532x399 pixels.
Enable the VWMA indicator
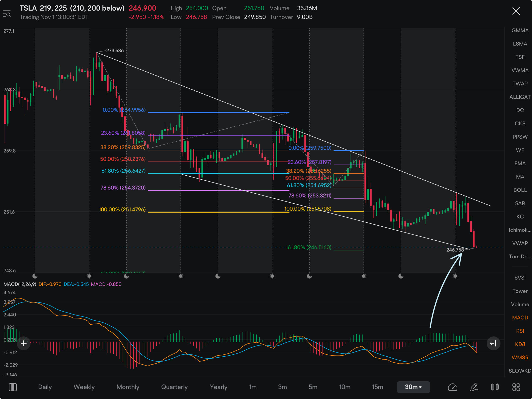point(520,70)
